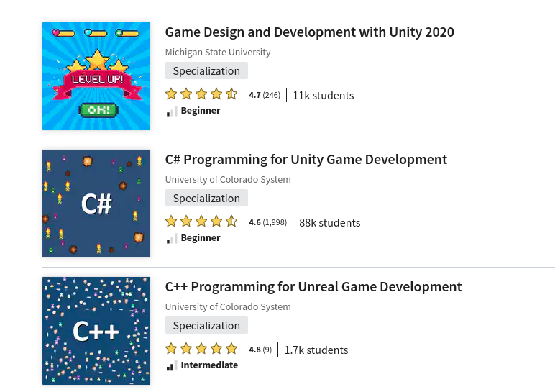The image size is (555, 392).
Task: Click the Intermediate level bars icon
Action: point(172,366)
